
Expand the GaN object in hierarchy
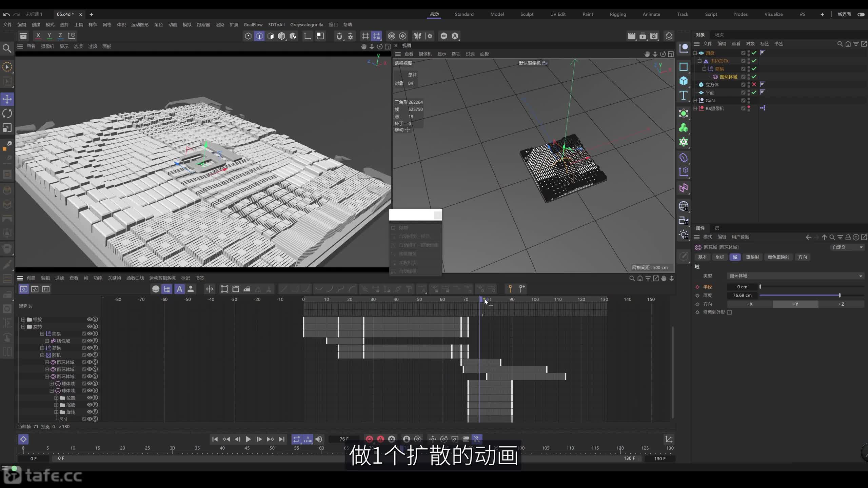pyautogui.click(x=695, y=100)
